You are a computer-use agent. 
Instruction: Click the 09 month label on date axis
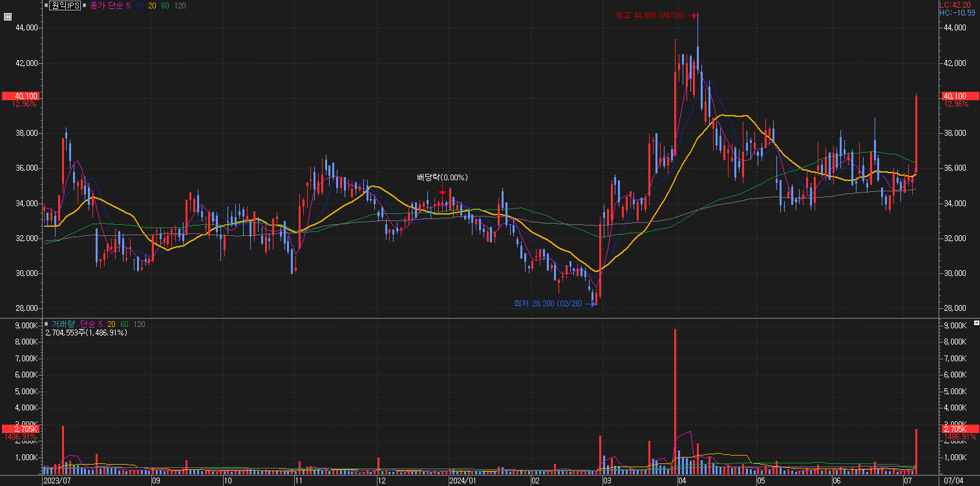pyautogui.click(x=156, y=481)
